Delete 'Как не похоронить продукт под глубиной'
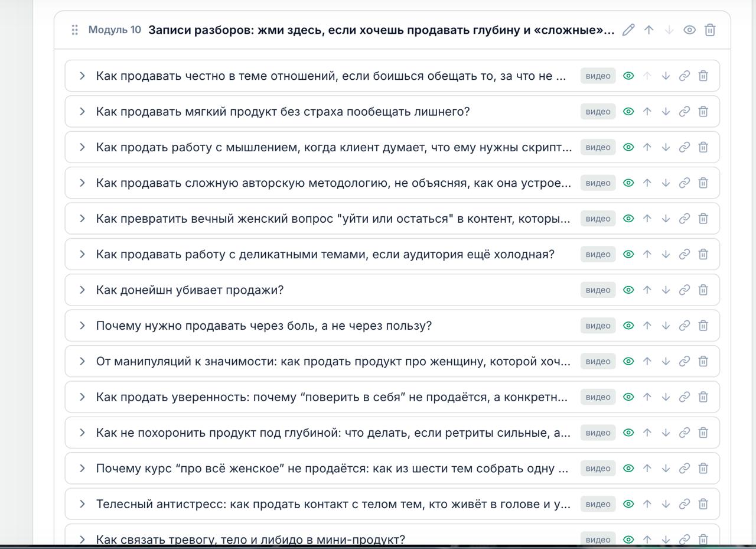This screenshot has width=756, height=549. [703, 433]
